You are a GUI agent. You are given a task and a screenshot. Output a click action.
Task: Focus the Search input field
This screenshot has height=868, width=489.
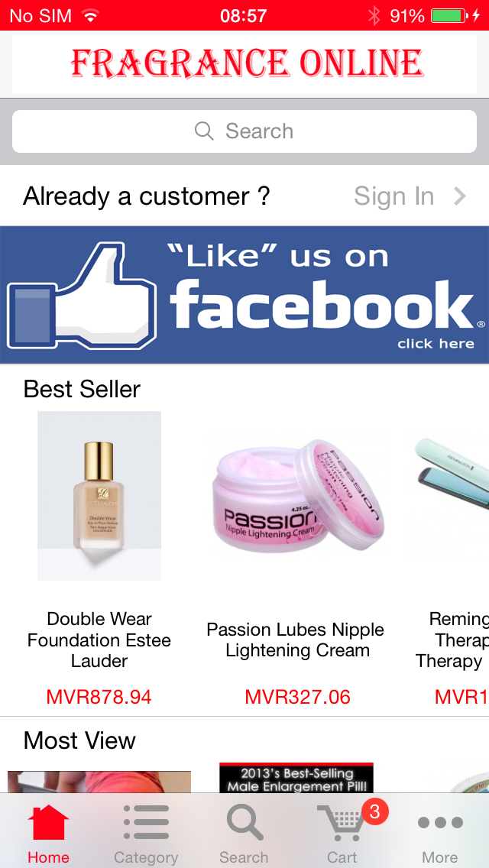[x=244, y=131]
